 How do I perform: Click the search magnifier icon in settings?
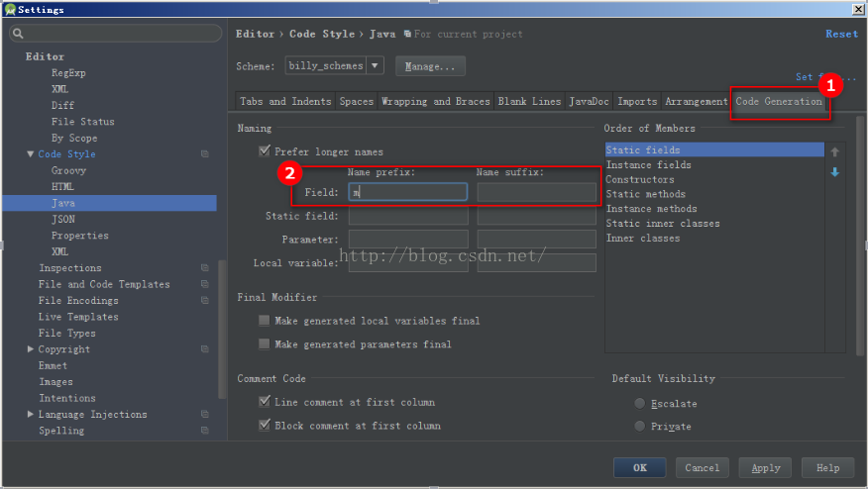(x=18, y=34)
